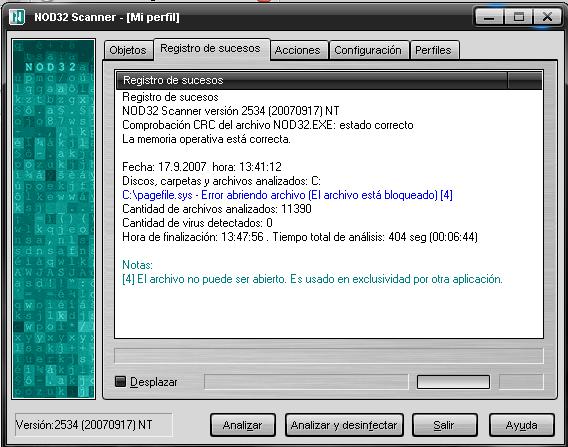Click the white status field beside progress bar

pyautogui.click(x=453, y=382)
